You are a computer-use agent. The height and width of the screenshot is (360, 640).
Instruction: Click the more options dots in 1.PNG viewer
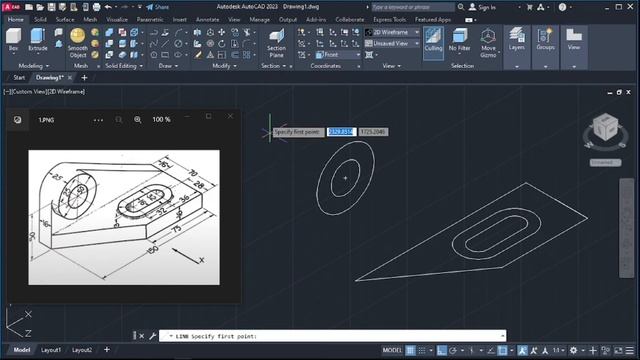[x=98, y=120]
